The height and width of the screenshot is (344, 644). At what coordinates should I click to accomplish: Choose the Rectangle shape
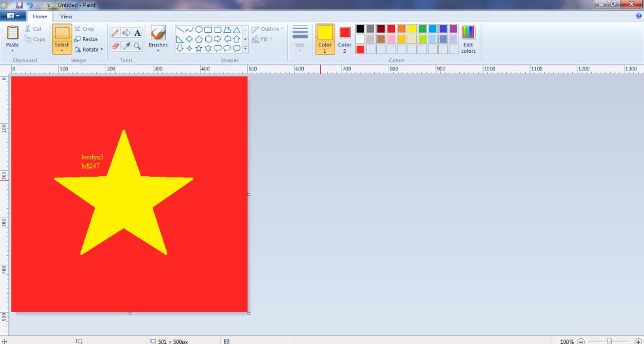(208, 30)
